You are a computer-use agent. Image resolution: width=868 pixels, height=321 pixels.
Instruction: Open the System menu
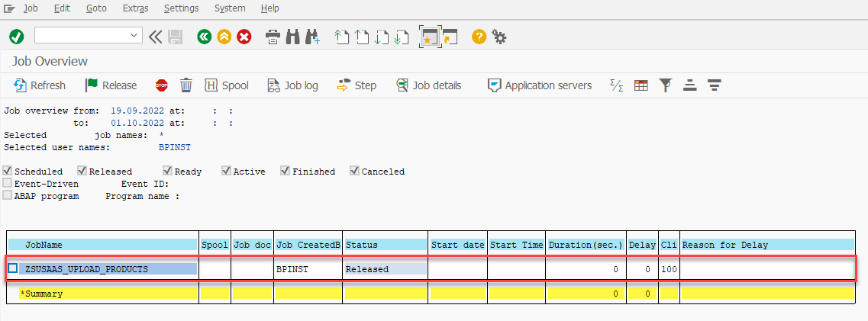[230, 8]
